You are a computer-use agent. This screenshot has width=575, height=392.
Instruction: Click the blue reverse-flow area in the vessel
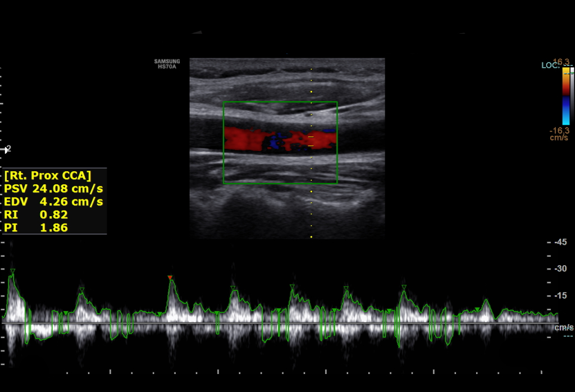point(273,142)
